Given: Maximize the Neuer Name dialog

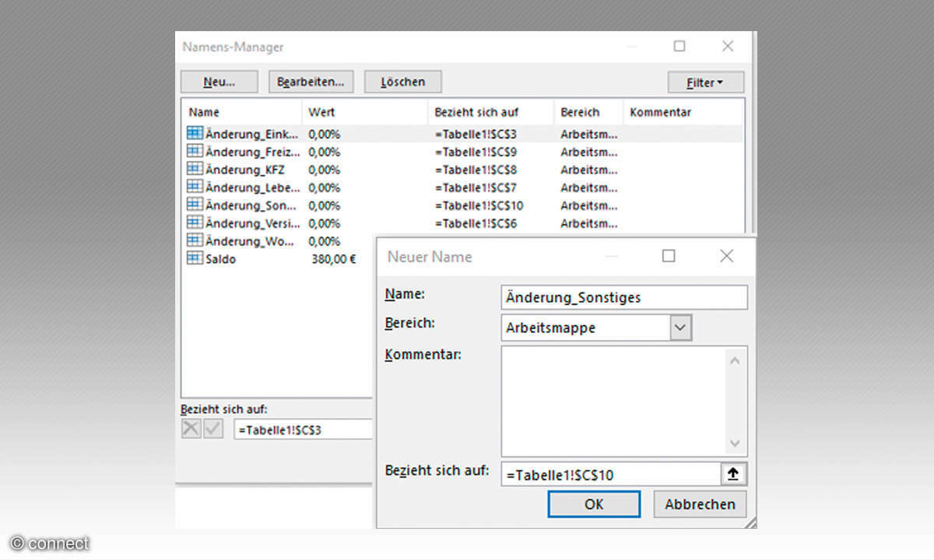Looking at the screenshot, I should tap(669, 256).
